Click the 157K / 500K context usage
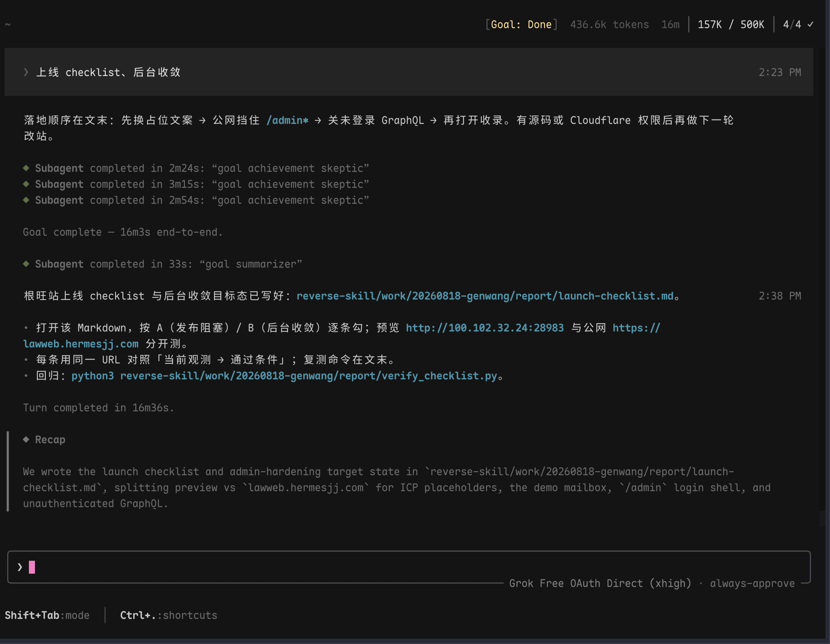The image size is (830, 644). (x=731, y=25)
